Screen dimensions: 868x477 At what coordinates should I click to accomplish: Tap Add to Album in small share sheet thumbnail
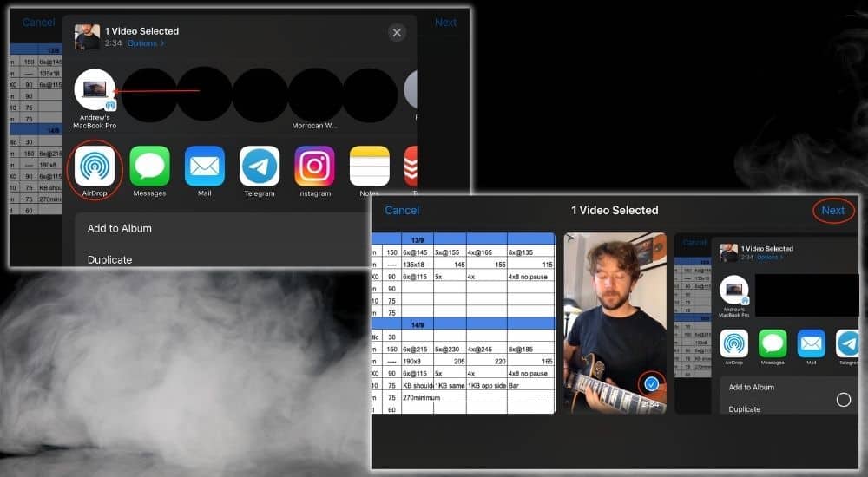coord(751,388)
